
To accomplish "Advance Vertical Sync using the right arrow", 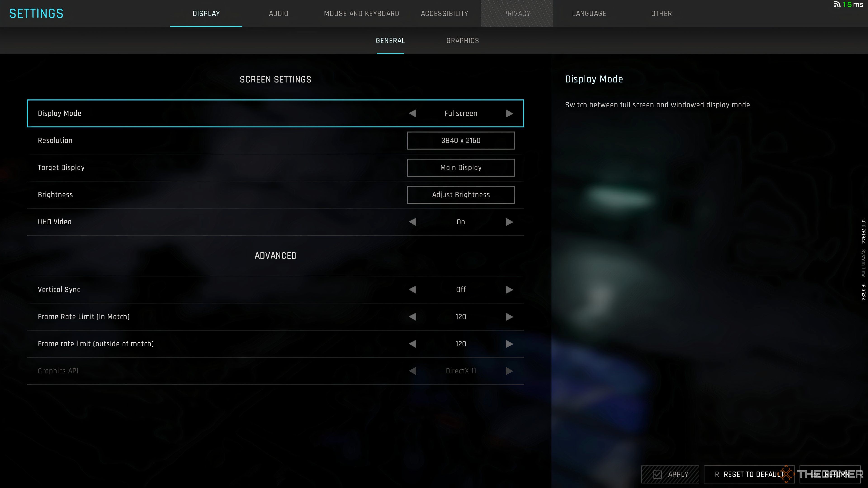I will click(x=509, y=289).
